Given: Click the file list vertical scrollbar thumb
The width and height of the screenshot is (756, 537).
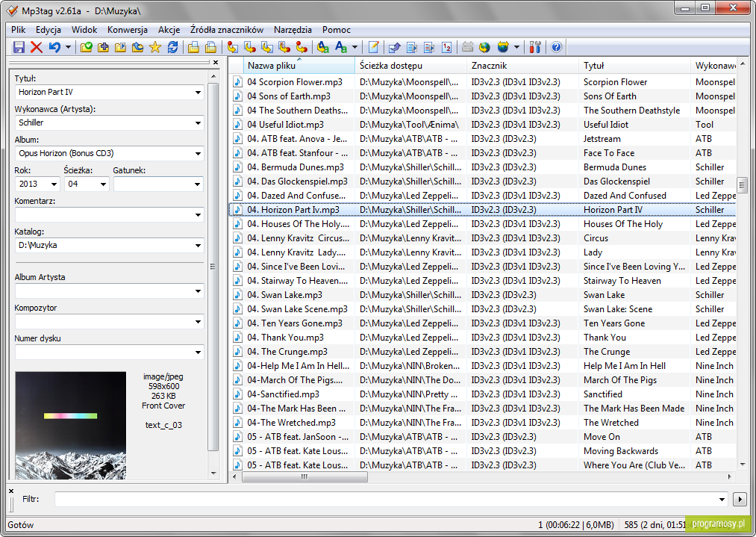Looking at the screenshot, I should click(742, 184).
